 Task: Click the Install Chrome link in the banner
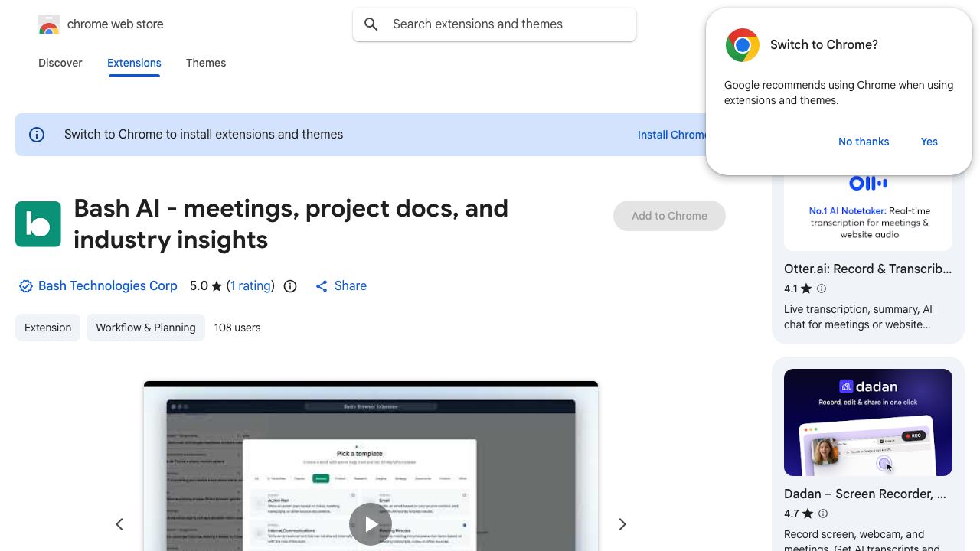(x=672, y=135)
